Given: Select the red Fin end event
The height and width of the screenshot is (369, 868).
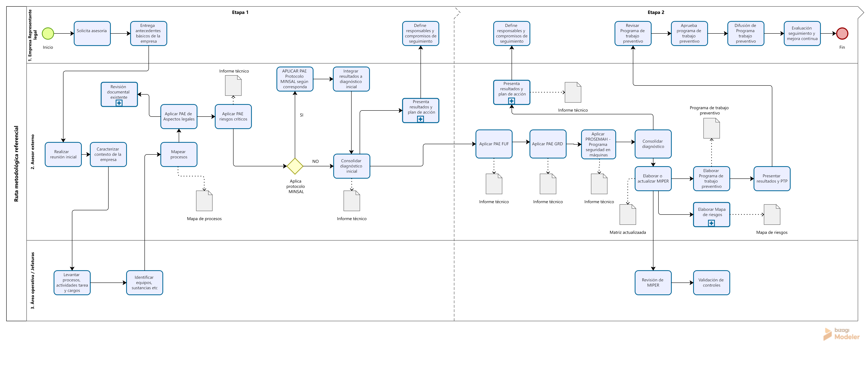Looking at the screenshot, I should [x=842, y=33].
